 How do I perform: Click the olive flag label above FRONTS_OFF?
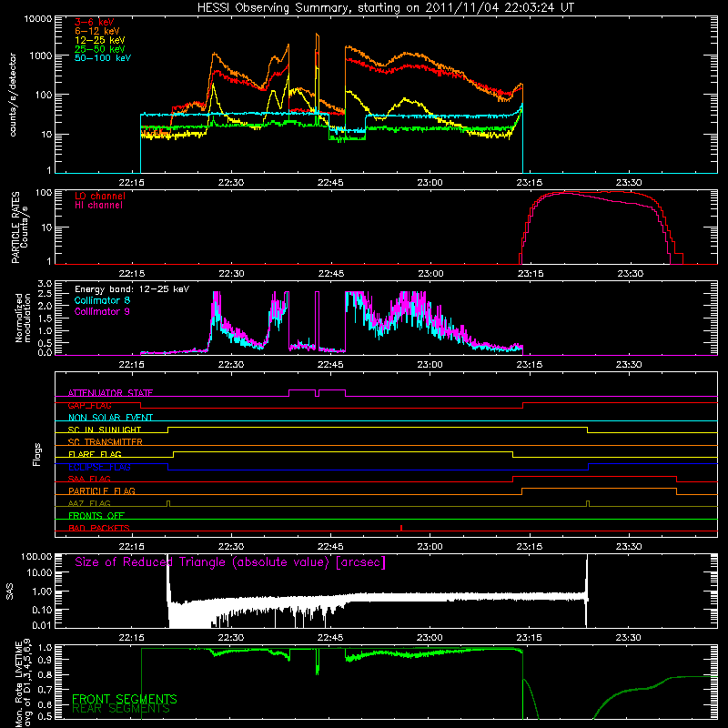[x=89, y=504]
